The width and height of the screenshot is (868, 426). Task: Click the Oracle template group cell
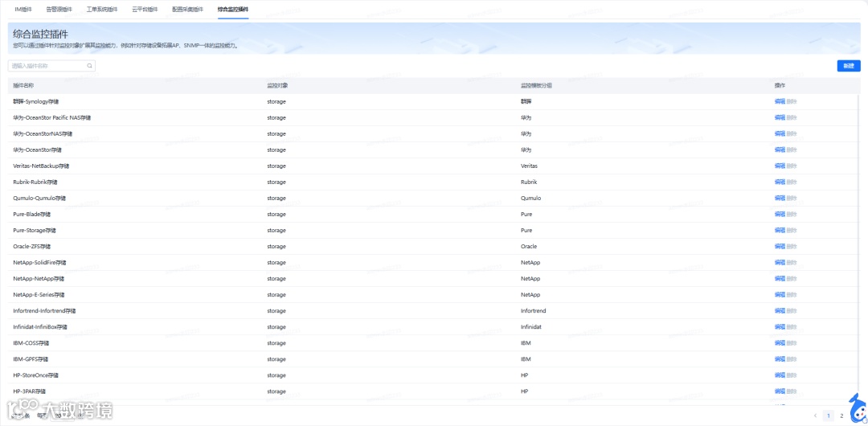[529, 247]
